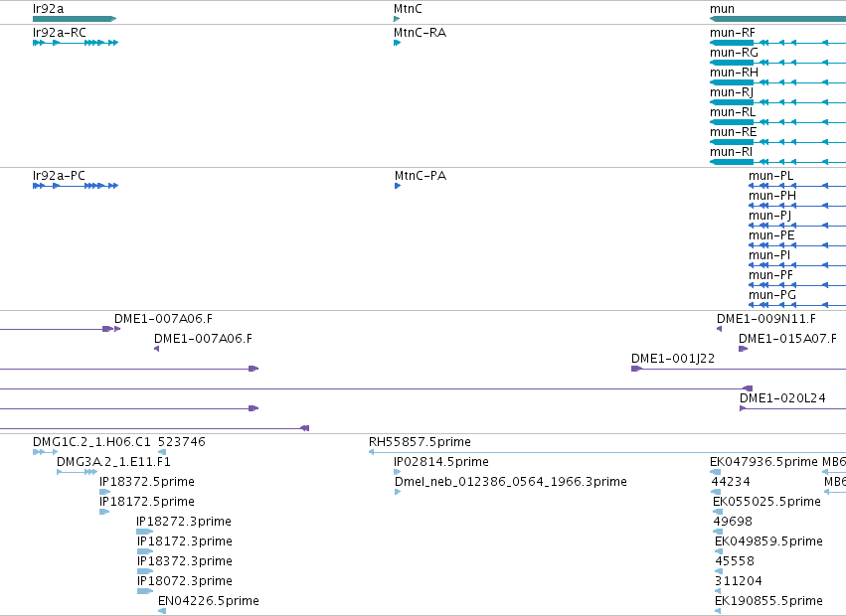Click the Ir92a-RC transcript label

(x=60, y=33)
